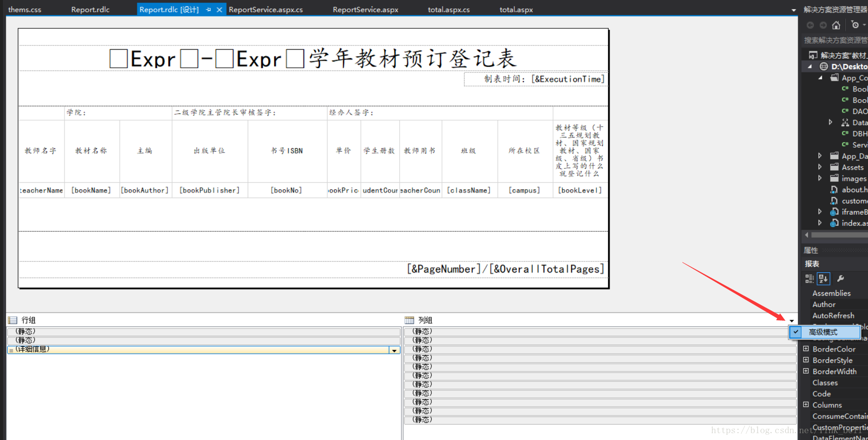Expand the App_Data folder
Screen dimensions: 868x440
pos(820,155)
